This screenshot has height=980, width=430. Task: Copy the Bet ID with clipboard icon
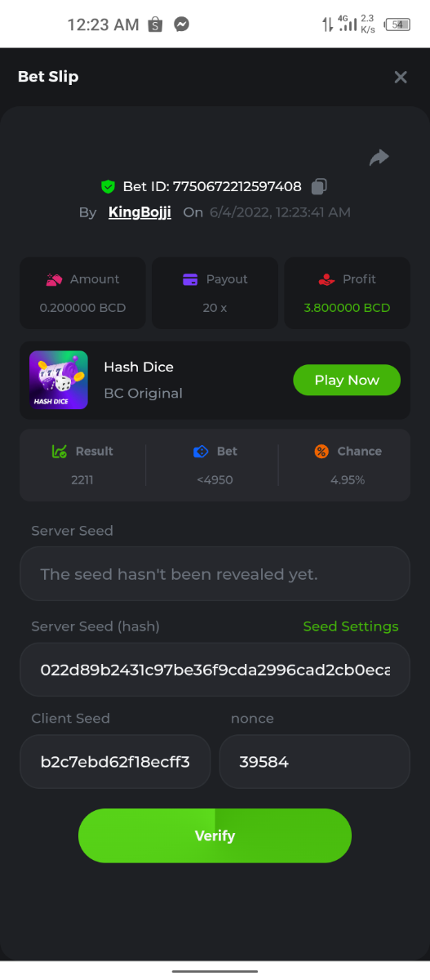(319, 186)
